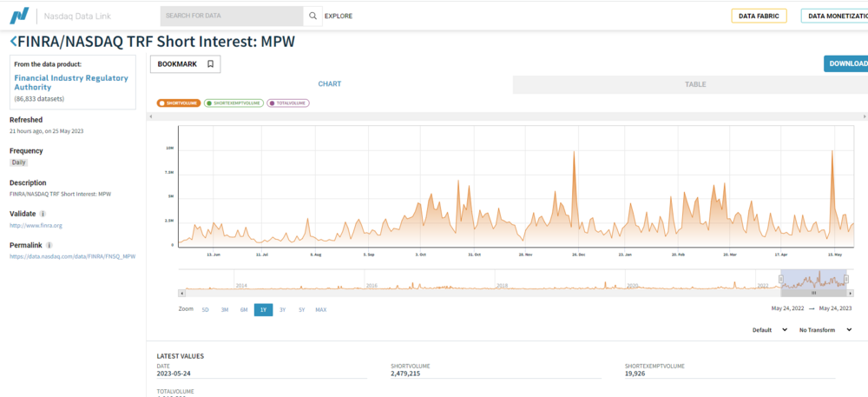Click the DATA FABRIC button
Image resolution: width=868 pixels, height=397 pixels.
point(759,16)
